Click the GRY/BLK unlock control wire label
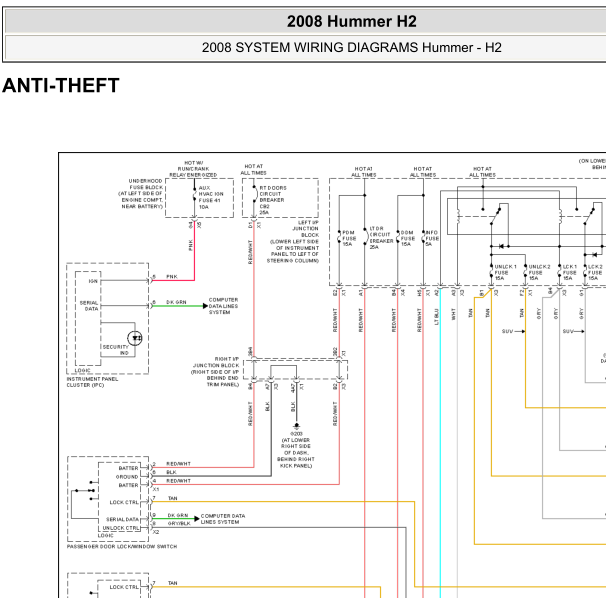 pos(179,523)
